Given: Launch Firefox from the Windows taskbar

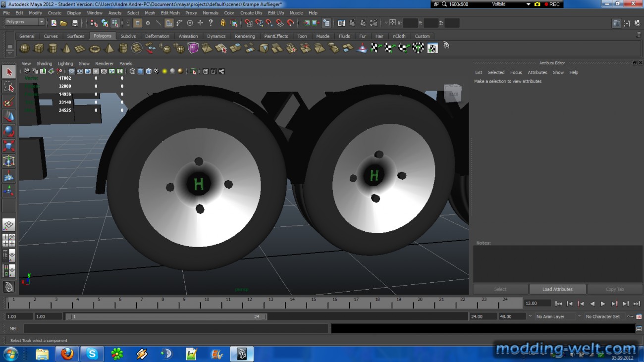Looking at the screenshot, I should 67,354.
